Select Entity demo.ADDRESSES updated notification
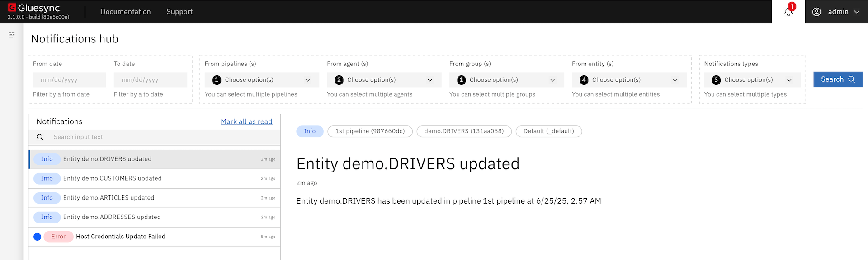The image size is (868, 260). [154, 218]
